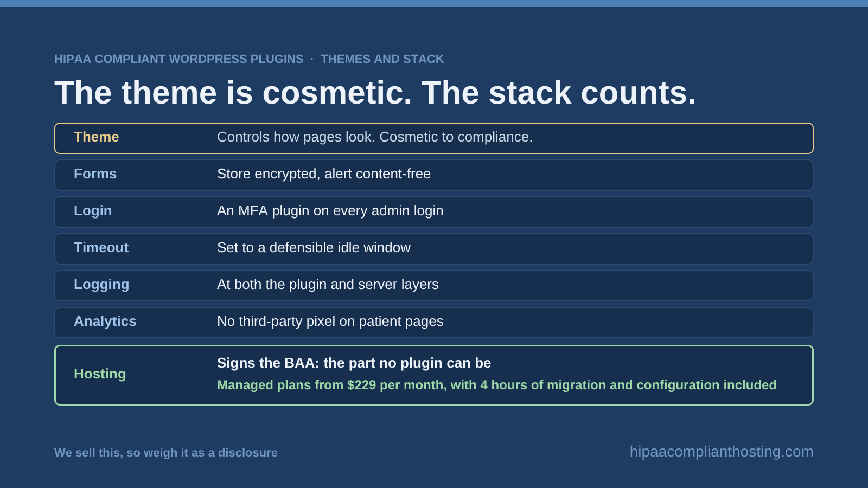Click the 'Logging' row label
This screenshot has width=868, height=488.
tap(101, 285)
